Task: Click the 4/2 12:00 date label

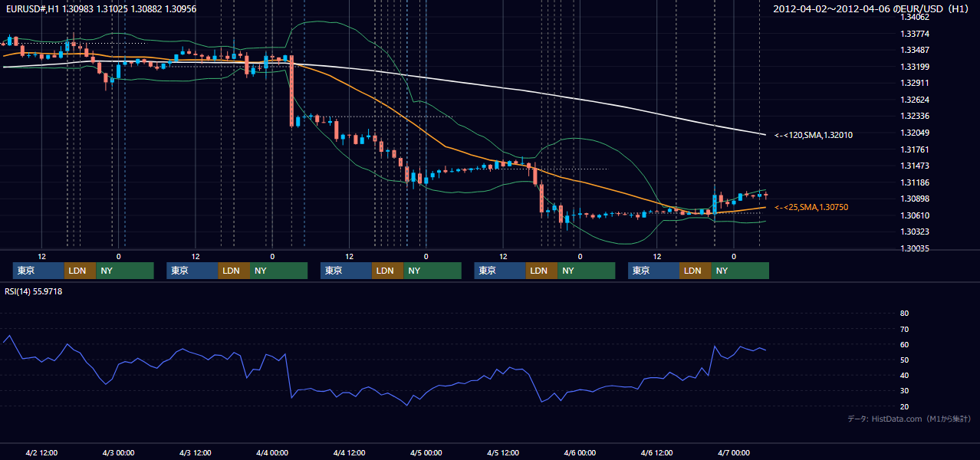Action: coord(41,452)
